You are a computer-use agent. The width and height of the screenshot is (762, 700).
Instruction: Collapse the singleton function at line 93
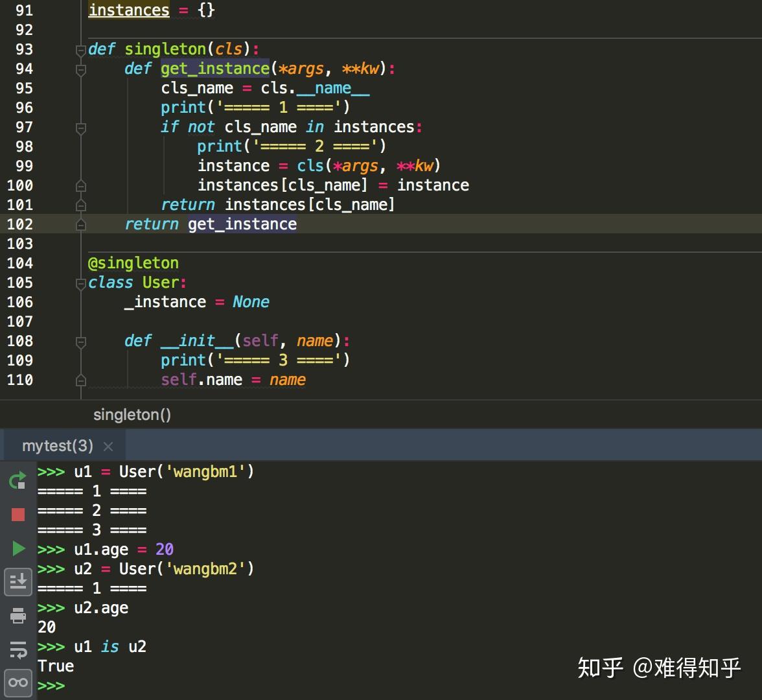tap(80, 50)
